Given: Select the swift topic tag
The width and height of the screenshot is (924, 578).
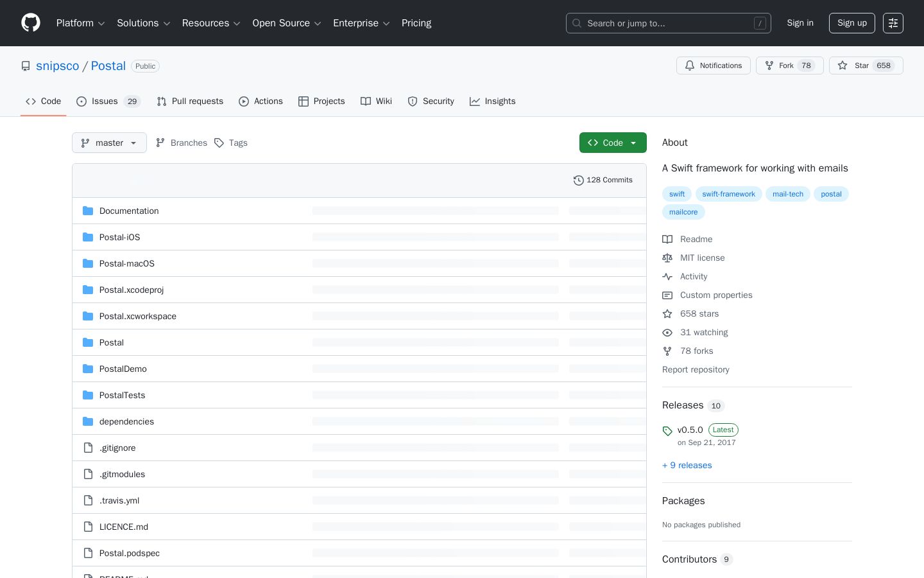Looking at the screenshot, I should coord(677,194).
